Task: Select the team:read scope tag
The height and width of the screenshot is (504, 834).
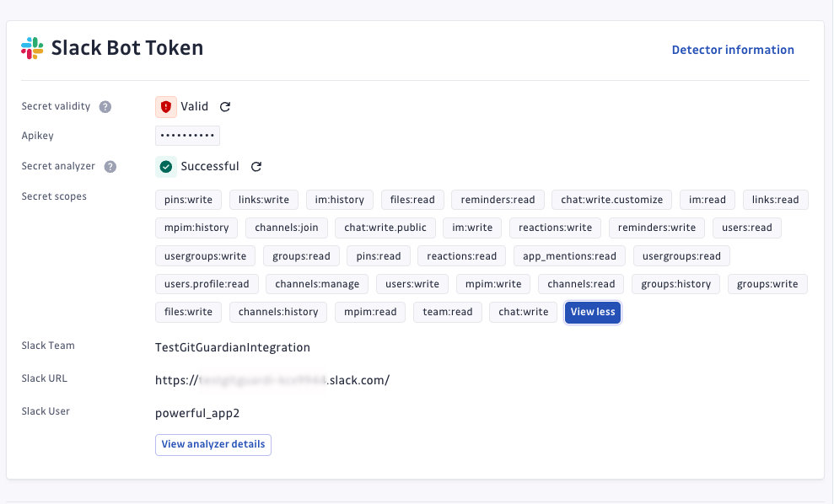Action: pyautogui.click(x=447, y=312)
